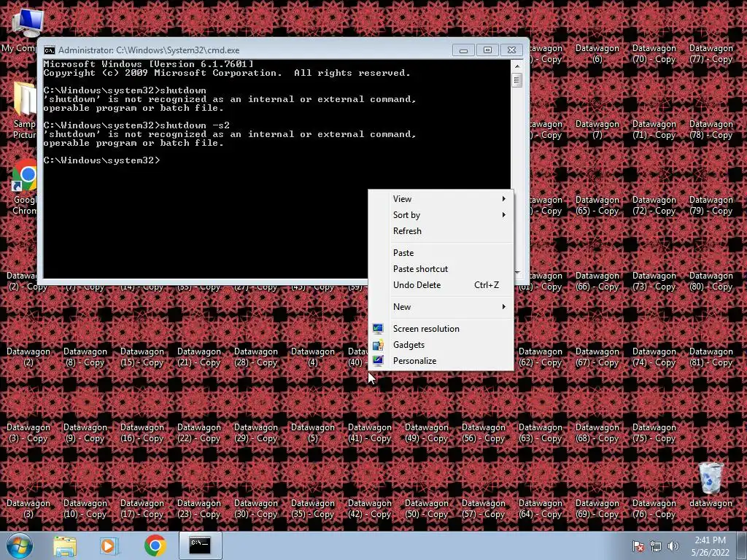Select Datawagon (62) - Copy item
The image size is (747, 560).
coord(541,357)
